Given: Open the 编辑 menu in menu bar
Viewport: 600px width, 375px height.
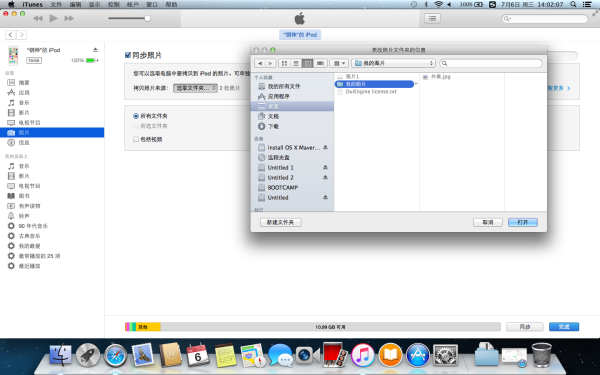Looking at the screenshot, I should click(75, 5).
